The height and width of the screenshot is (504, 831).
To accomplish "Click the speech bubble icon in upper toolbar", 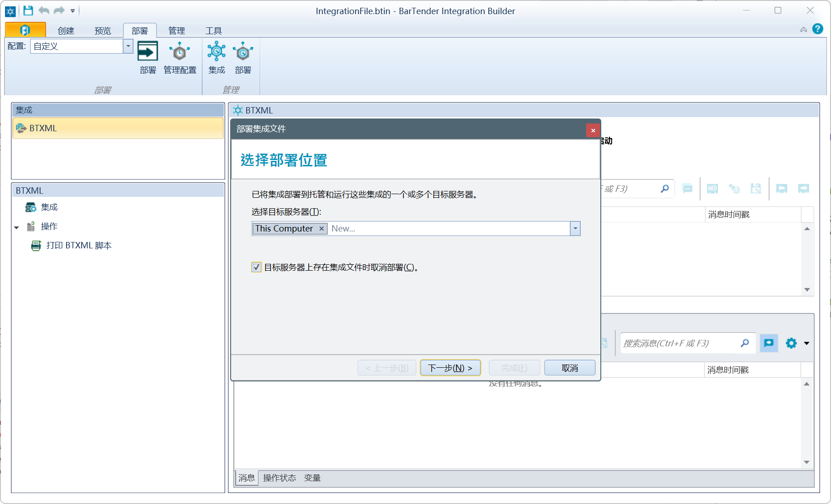I will point(687,189).
